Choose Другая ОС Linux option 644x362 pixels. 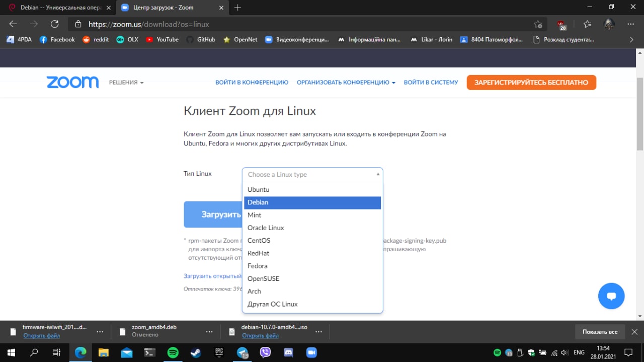point(312,304)
